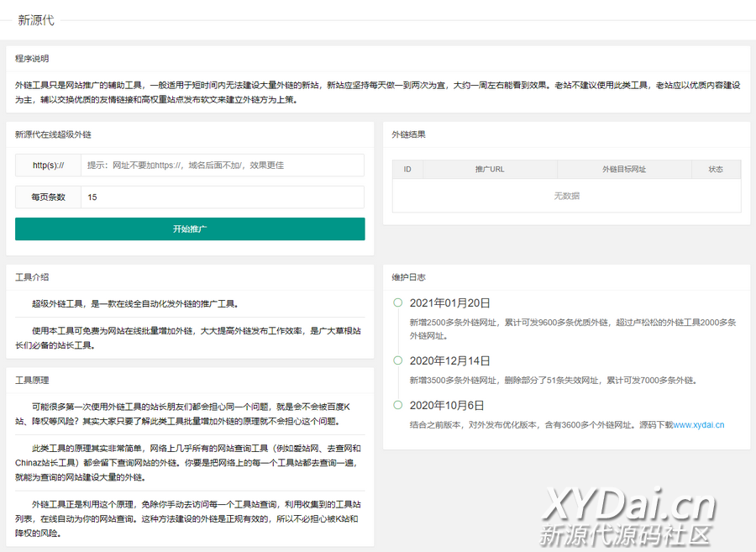Image resolution: width=756 pixels, height=552 pixels.
Task: Select the 工具原理 panel header
Action: coord(32,381)
